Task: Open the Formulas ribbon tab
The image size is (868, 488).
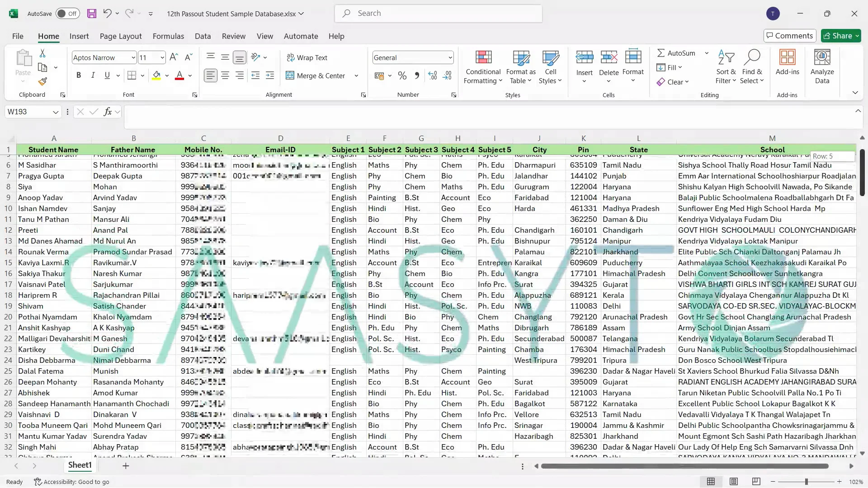Action: tap(168, 36)
